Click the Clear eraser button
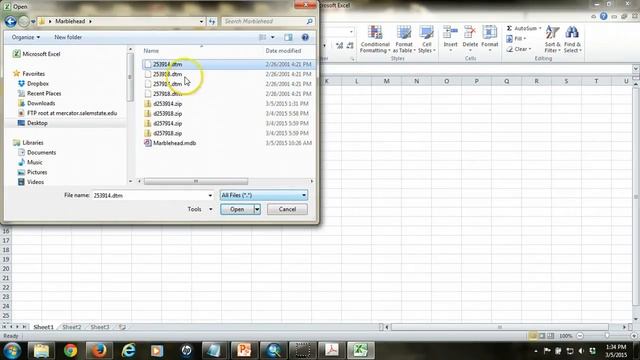Viewport: 640px width, 360px height. [519, 49]
